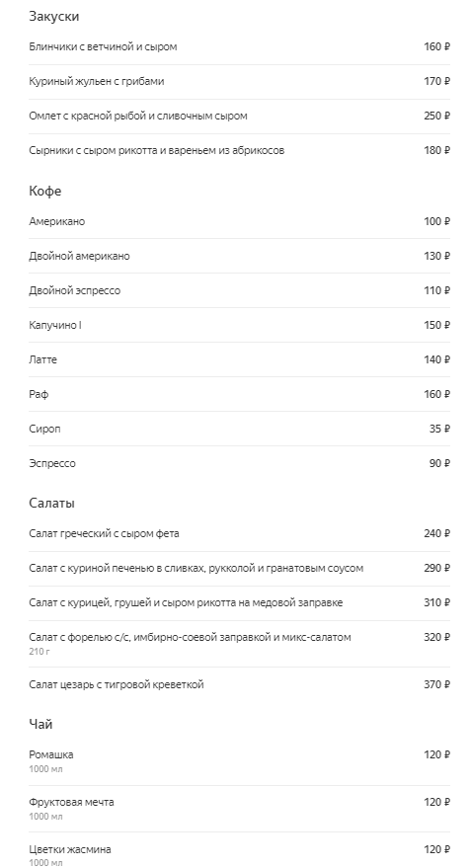Select the Сироп add-on item
Screen dimensions: 469x868
coord(239,429)
